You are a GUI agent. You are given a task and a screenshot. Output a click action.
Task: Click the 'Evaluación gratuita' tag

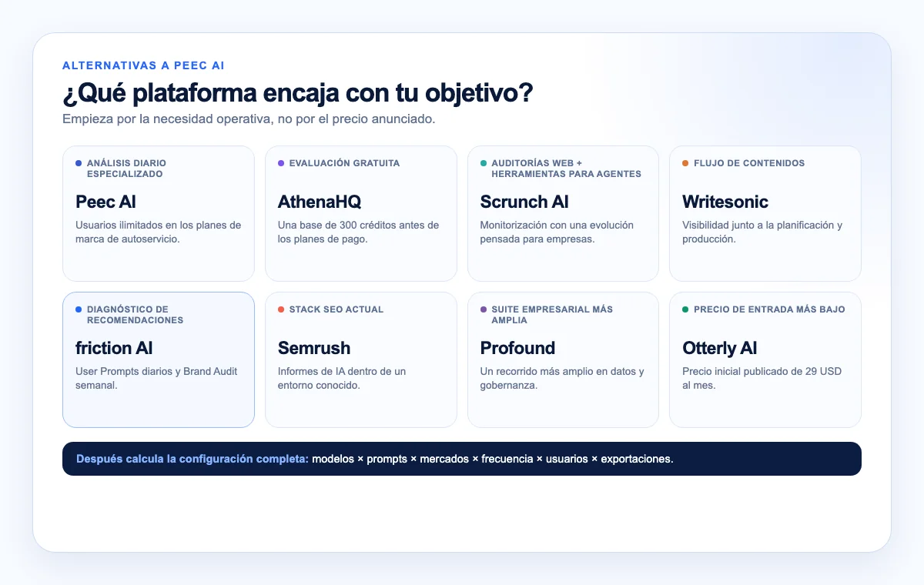click(x=344, y=163)
